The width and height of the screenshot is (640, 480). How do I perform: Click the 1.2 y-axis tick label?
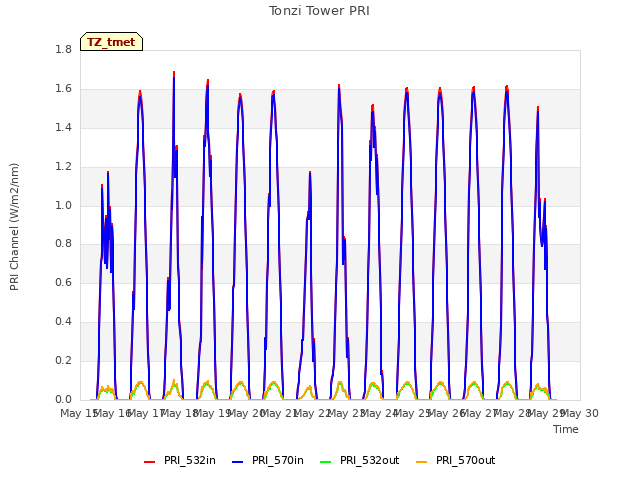click(x=64, y=167)
